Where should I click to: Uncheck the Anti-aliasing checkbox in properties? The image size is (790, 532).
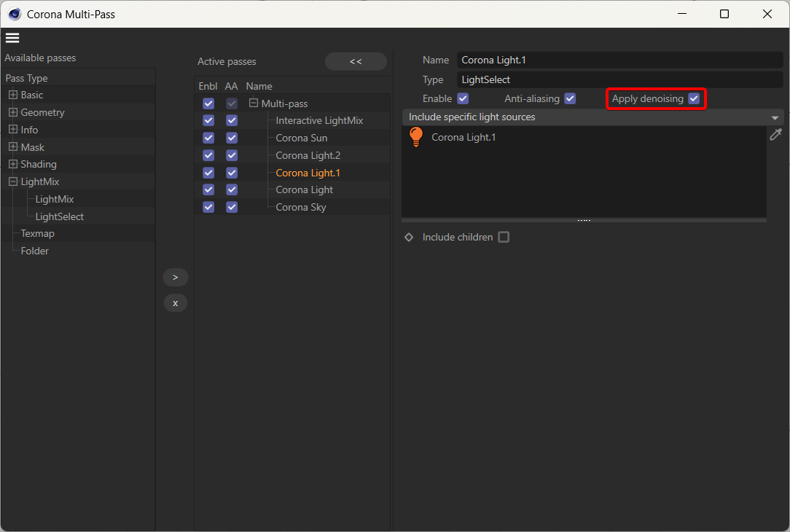click(x=570, y=98)
